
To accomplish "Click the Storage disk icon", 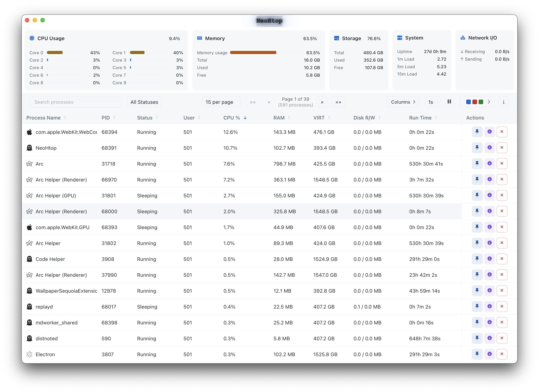I will point(336,38).
